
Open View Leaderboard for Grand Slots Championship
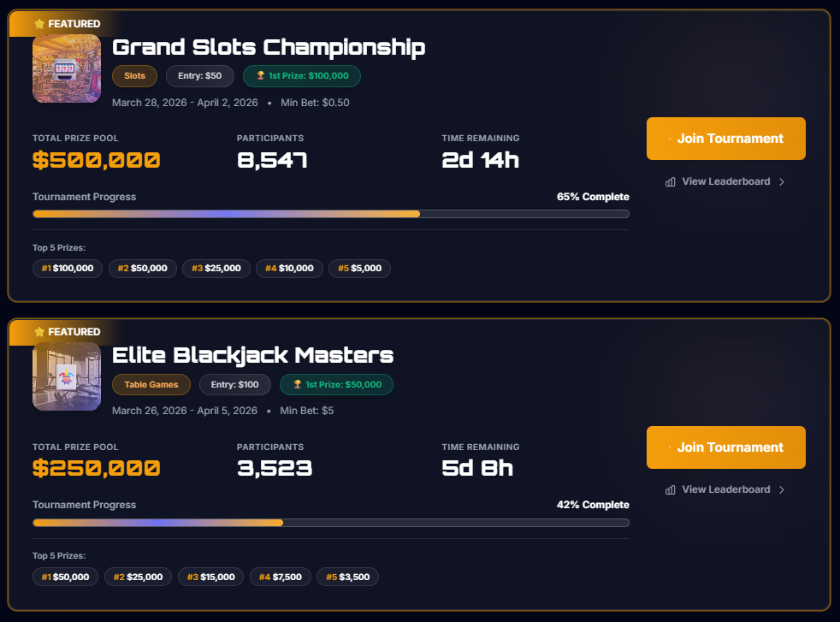point(725,181)
